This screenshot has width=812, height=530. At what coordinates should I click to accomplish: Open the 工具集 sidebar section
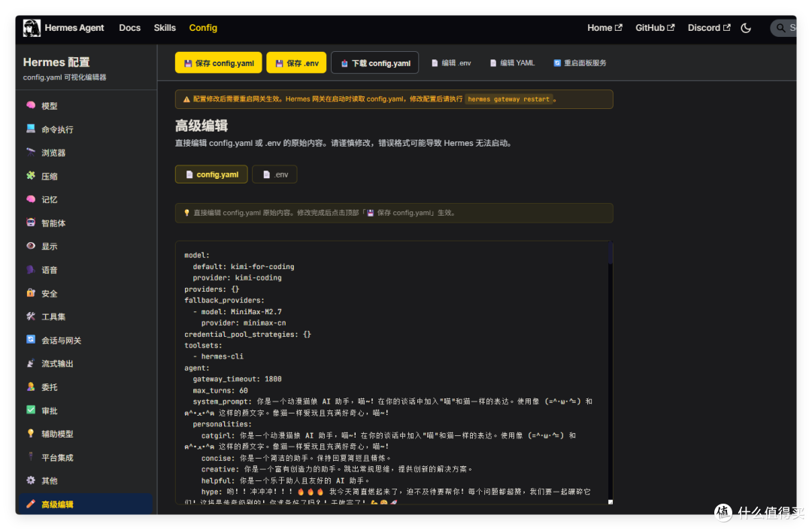pyautogui.click(x=86, y=316)
